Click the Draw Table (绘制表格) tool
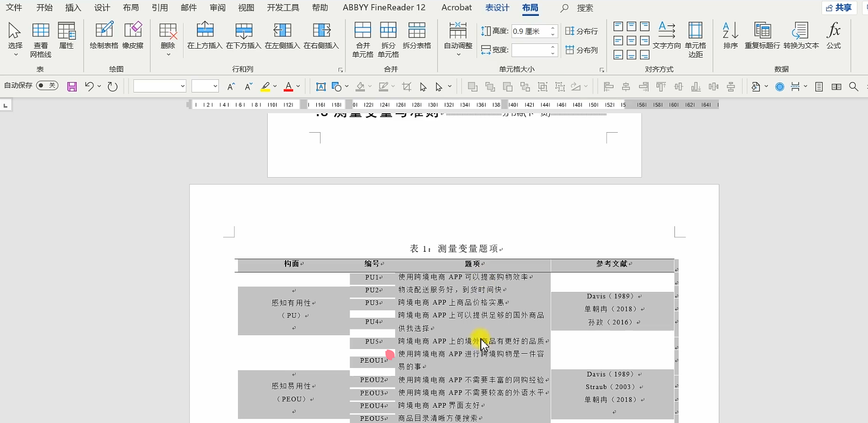The height and width of the screenshot is (423, 868). (104, 36)
